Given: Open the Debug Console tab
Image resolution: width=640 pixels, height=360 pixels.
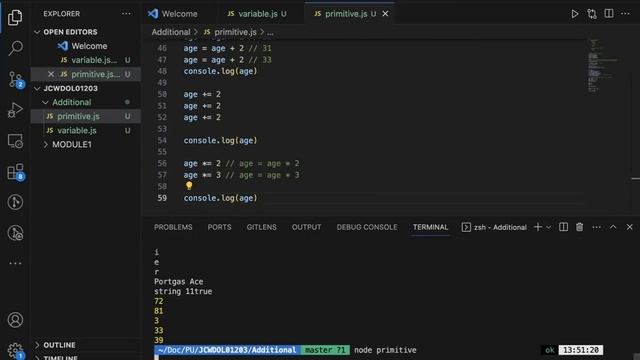Looking at the screenshot, I should coord(367,227).
